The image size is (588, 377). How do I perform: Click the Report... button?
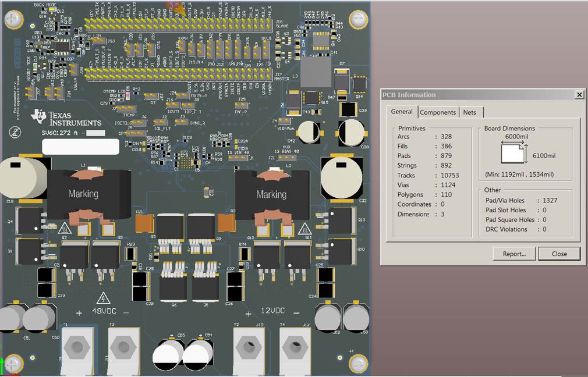(514, 254)
